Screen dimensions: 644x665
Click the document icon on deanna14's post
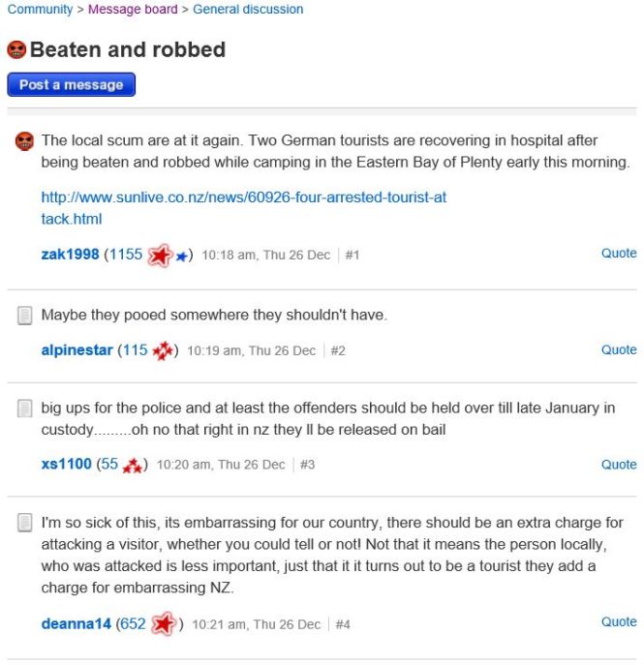(x=25, y=524)
